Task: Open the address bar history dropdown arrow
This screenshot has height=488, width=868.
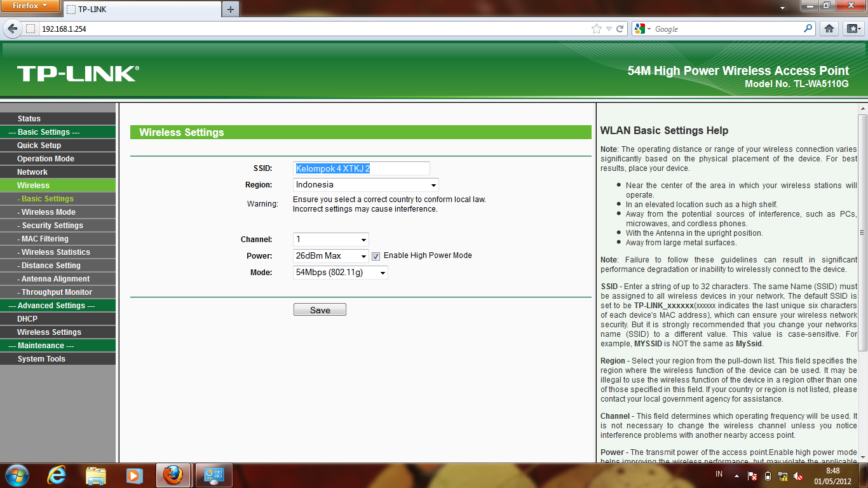Action: (x=609, y=29)
